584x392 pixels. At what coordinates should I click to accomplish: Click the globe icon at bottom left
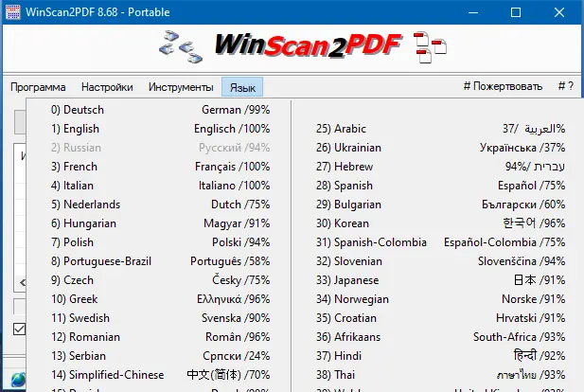(x=18, y=380)
